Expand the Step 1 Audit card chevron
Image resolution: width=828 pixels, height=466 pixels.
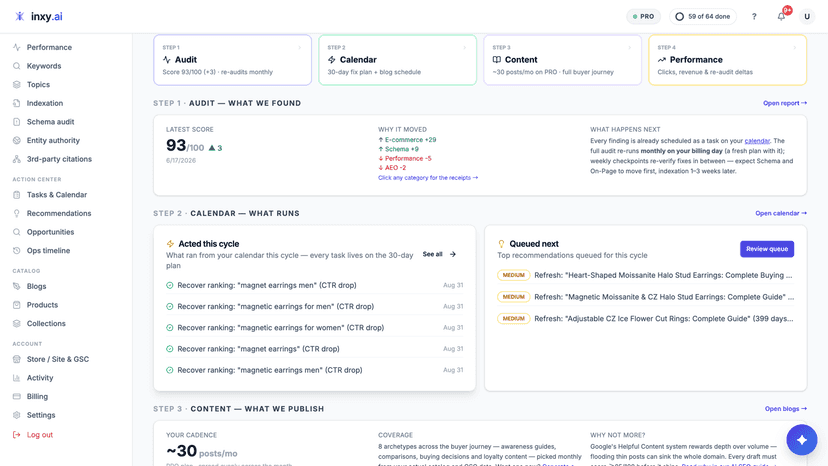[300, 48]
